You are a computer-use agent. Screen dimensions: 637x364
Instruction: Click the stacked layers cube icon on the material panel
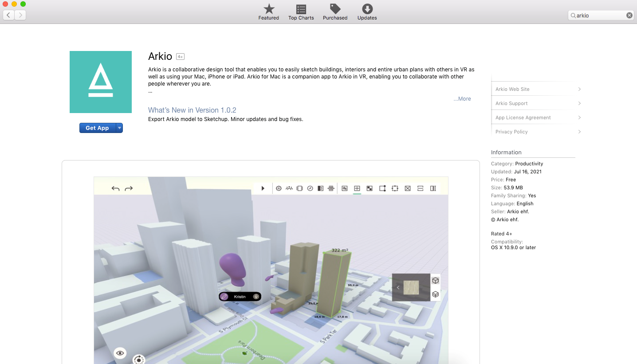(436, 294)
